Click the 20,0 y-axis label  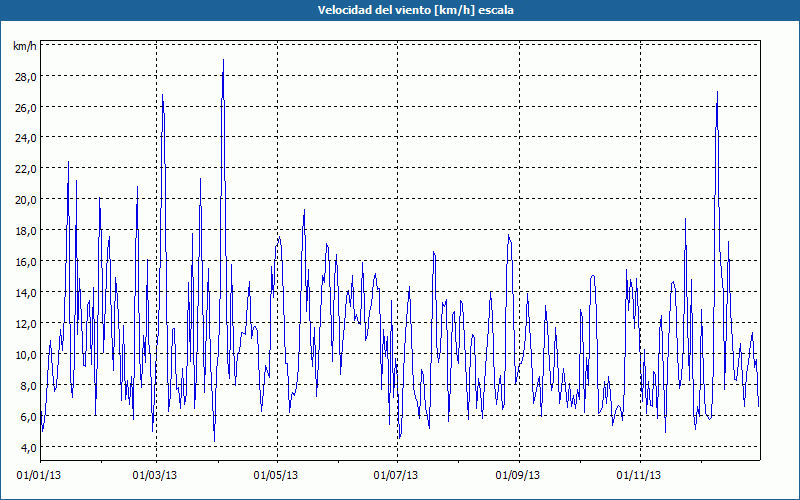coord(26,199)
